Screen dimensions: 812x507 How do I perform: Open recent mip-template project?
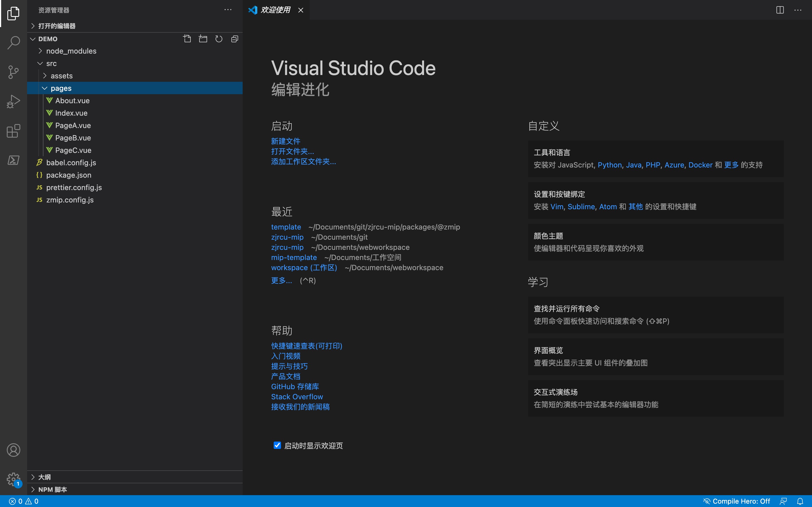294,257
